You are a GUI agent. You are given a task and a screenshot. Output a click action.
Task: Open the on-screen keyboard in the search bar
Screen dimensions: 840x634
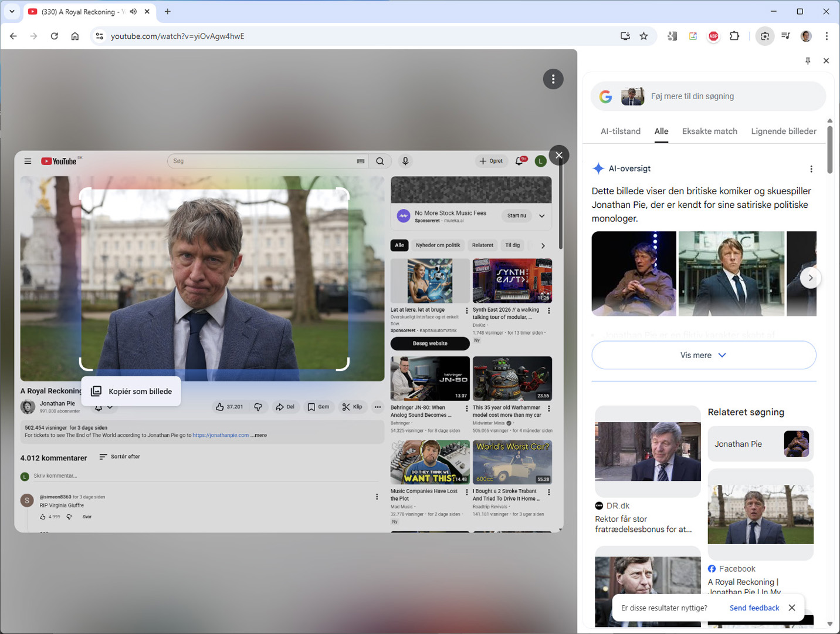click(361, 161)
